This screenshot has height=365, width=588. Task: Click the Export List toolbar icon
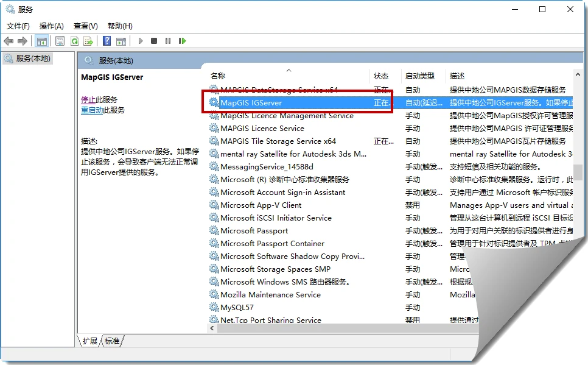88,41
